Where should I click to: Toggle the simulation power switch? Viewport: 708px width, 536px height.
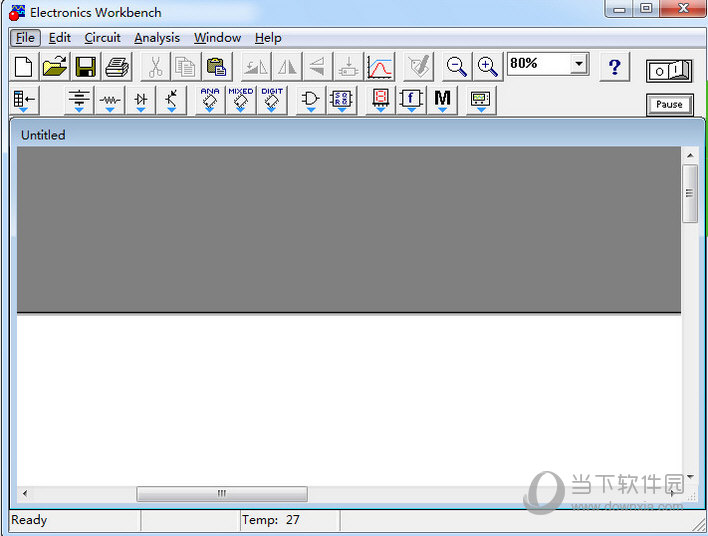coord(669,71)
